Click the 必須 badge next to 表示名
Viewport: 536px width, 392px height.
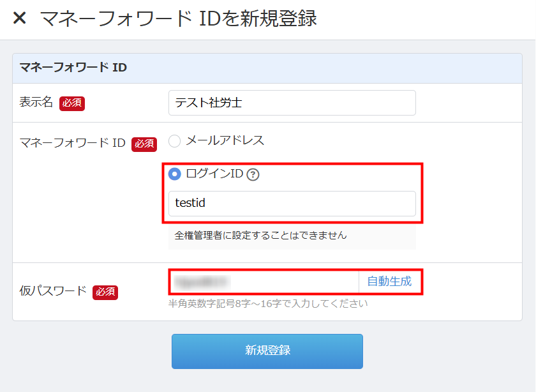click(72, 103)
